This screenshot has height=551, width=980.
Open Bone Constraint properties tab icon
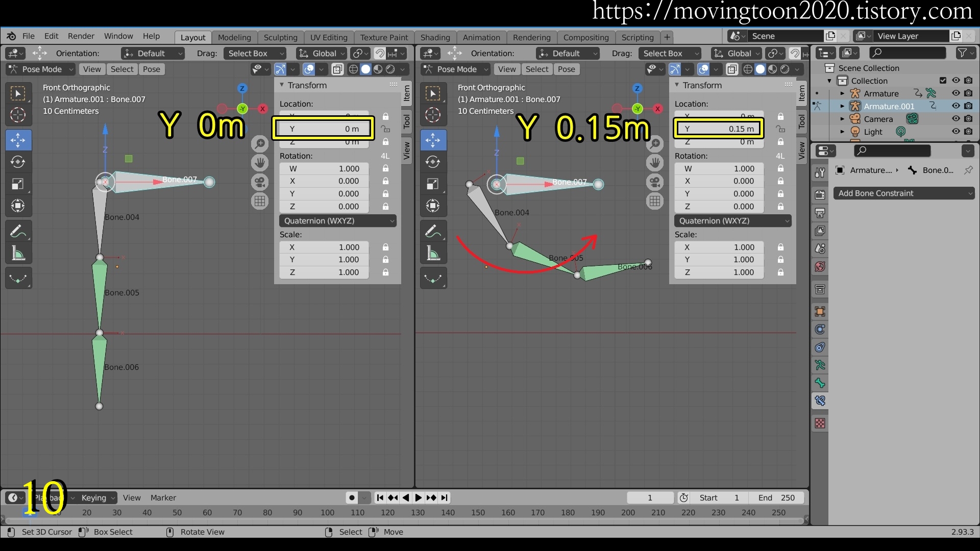(820, 401)
